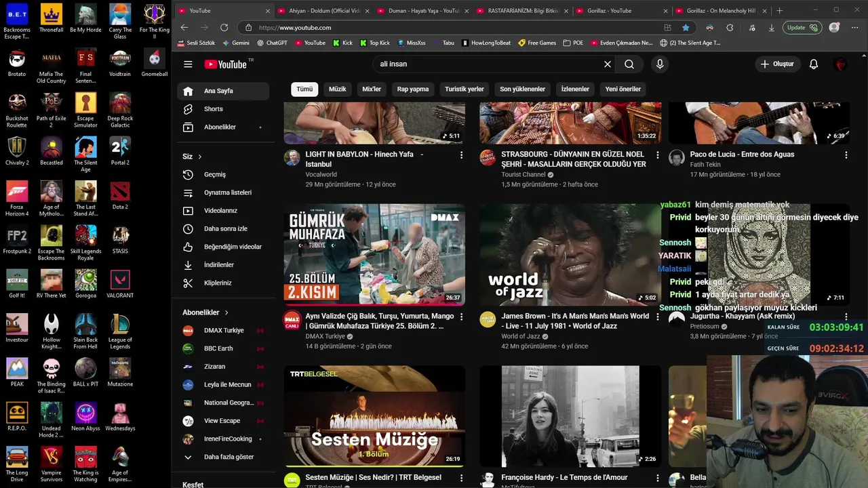The image size is (868, 488).
Task: Select the Yeni öneriler filter chip
Action: [623, 89]
